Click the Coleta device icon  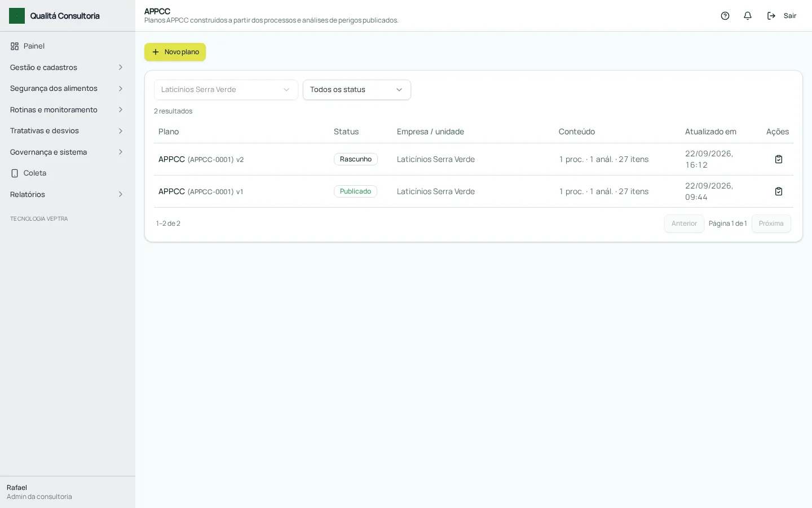pyautogui.click(x=15, y=173)
